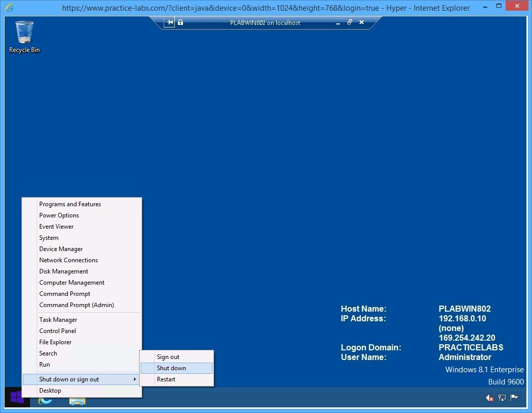The width and height of the screenshot is (532, 413).
Task: Open Internet Explorer from the taskbar
Action: click(46, 401)
